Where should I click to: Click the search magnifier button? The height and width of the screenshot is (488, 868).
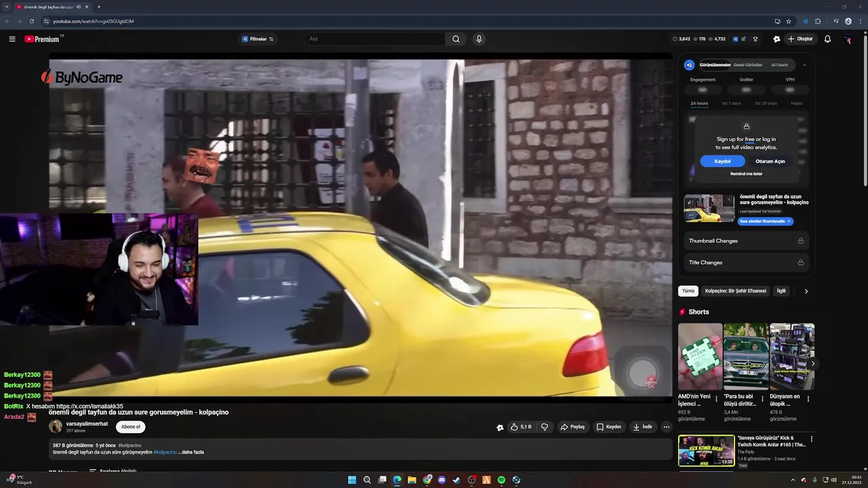pos(456,39)
